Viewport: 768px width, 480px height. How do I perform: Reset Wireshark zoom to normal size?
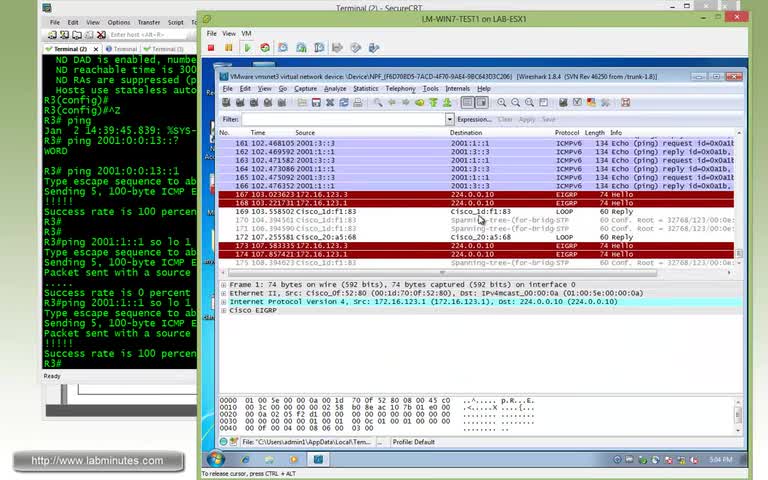[529, 102]
